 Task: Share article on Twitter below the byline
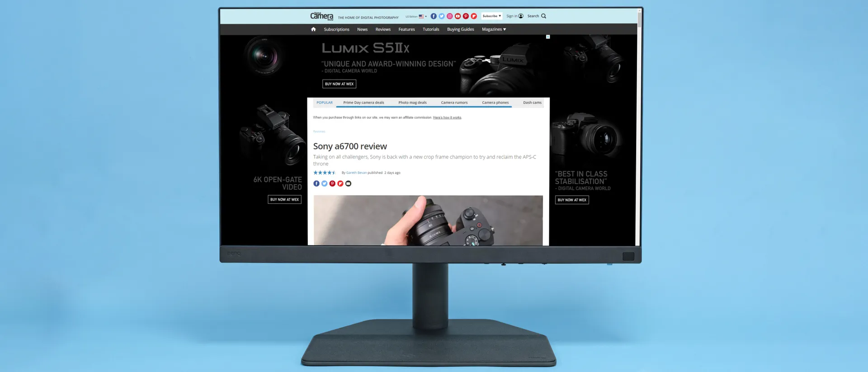[324, 184]
